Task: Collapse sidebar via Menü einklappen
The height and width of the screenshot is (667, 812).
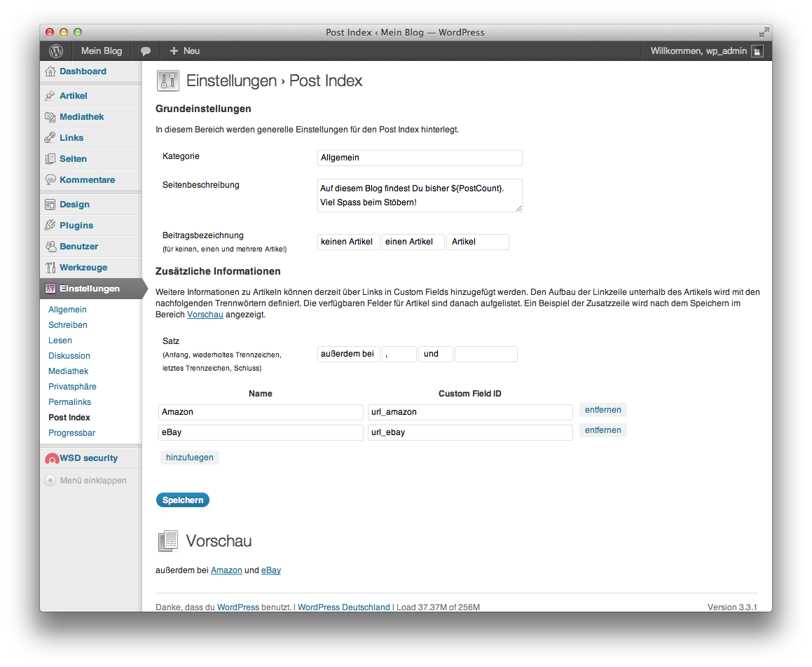Action: 93,481
